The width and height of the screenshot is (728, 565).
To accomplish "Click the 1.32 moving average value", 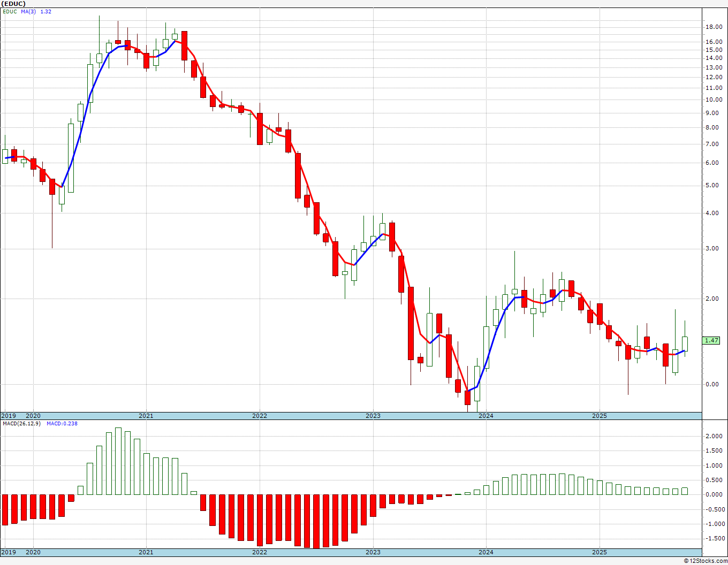I will pos(46,11).
